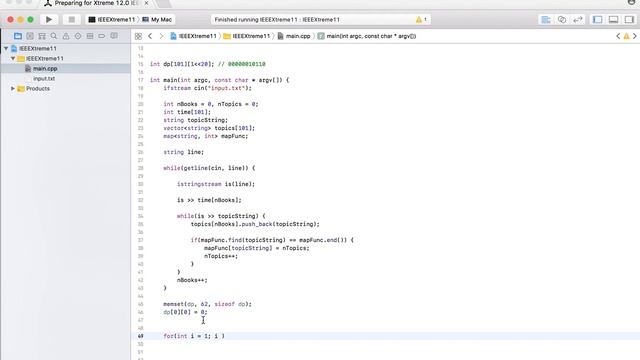The height and width of the screenshot is (360, 640).
Task: Click the nTopics++ statement
Action: tap(221, 256)
